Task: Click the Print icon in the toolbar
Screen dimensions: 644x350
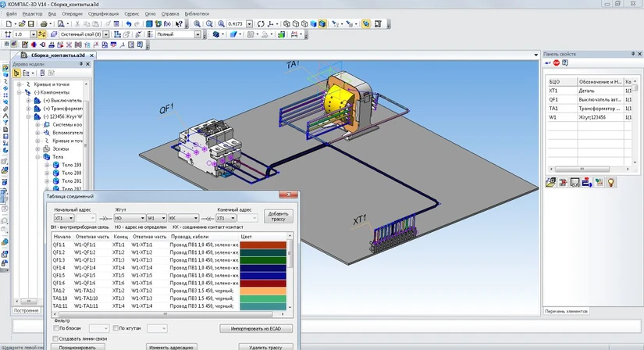Action: pos(44,24)
